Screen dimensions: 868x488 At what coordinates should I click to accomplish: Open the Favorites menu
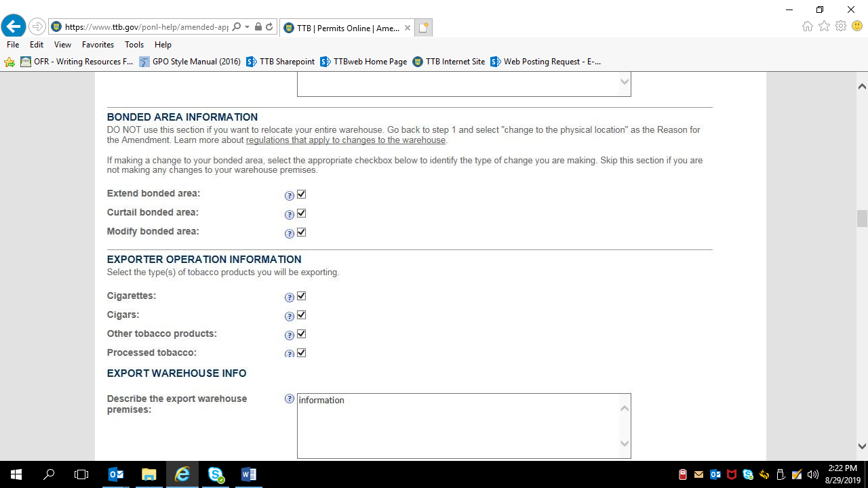click(x=98, y=45)
